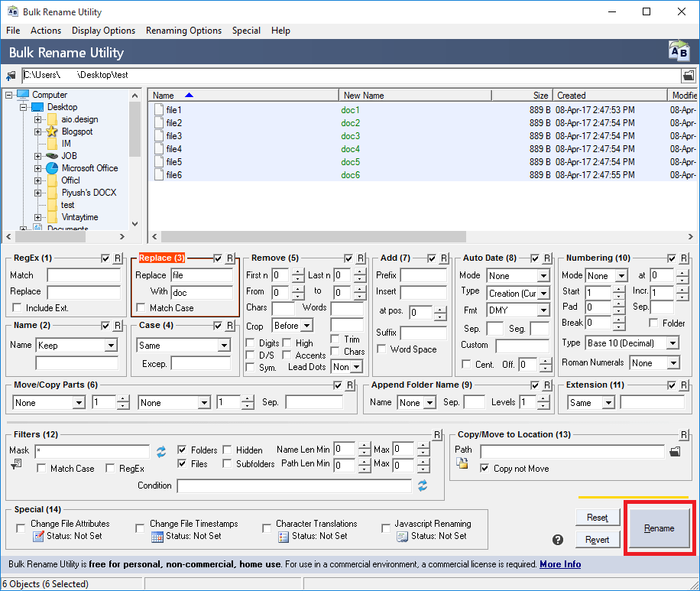Increase the Remove First n stepper
Viewport: 700px width, 591px height.
[298, 271]
